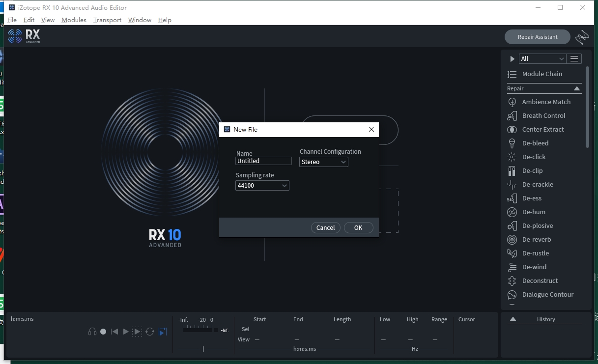Click the module list scrollbar
Screen dimensions: 598x364
pyautogui.click(x=587, y=107)
